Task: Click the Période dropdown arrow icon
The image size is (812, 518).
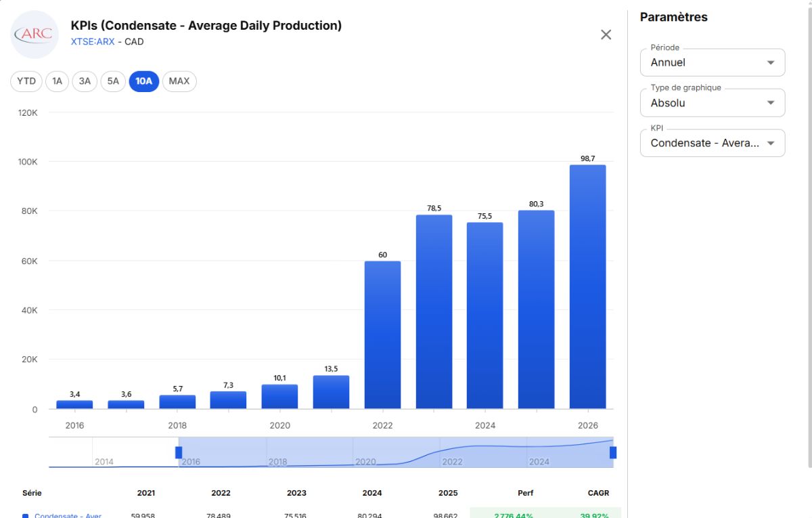Action: pyautogui.click(x=770, y=62)
